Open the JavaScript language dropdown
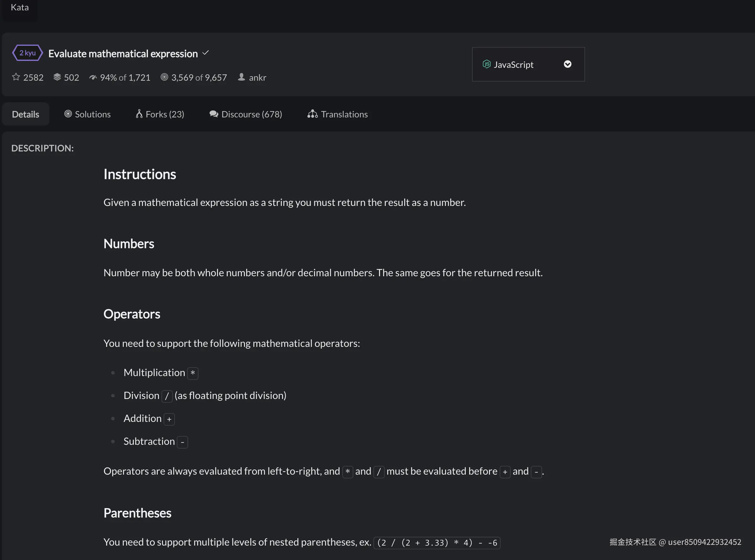 528,64
